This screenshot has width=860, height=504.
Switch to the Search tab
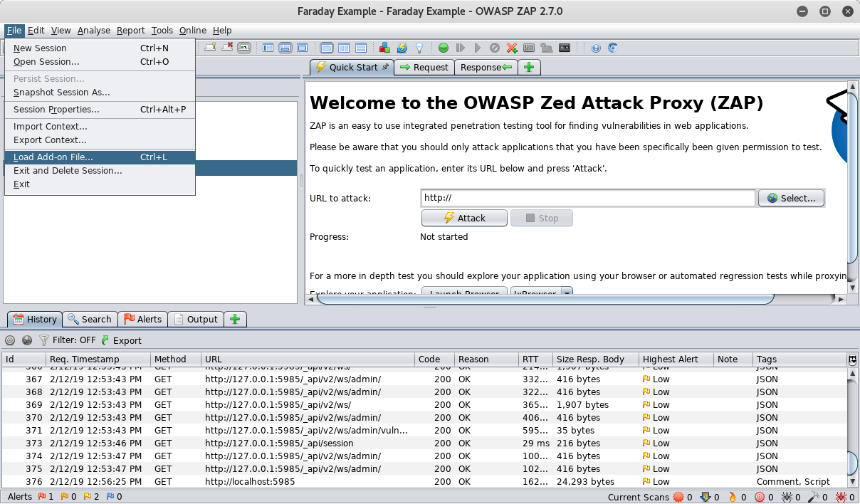89,319
